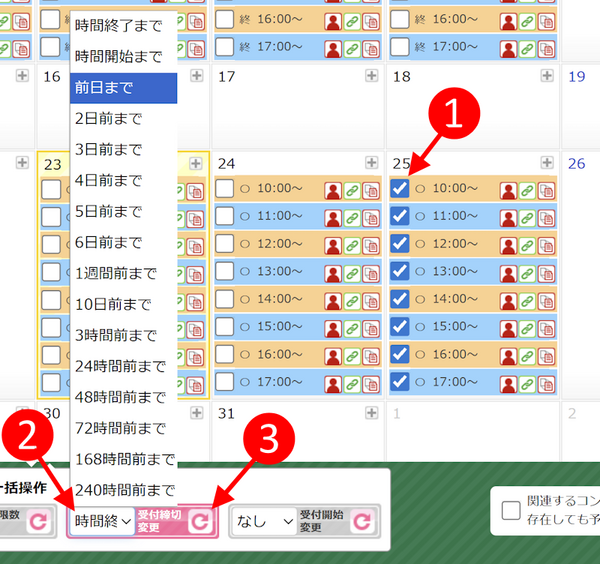Click link icon on the 25th 11:00 slot
Viewport: 600px width, 564px height.
[x=526, y=216]
